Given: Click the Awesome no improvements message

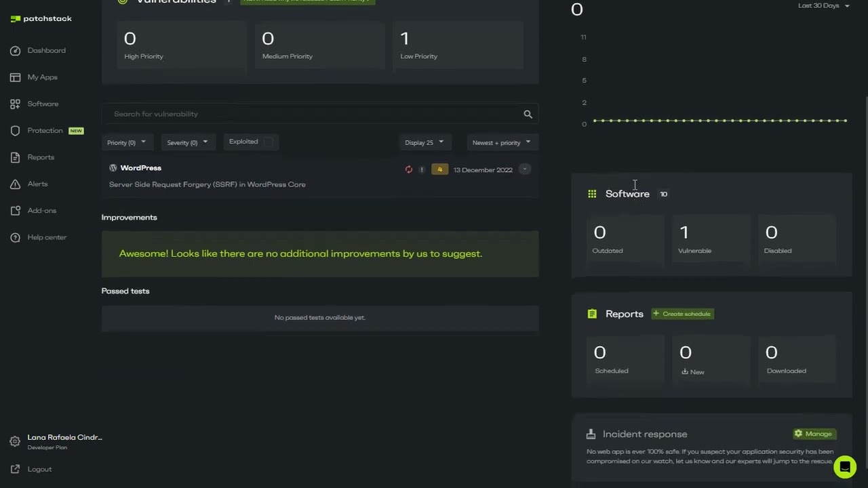Looking at the screenshot, I should click(300, 253).
